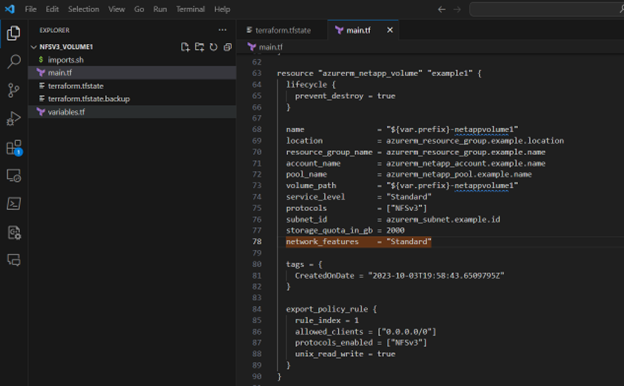Create a new folder in NFSV3_VOLUME1
Image resolution: width=624 pixels, height=386 pixels.
tap(199, 47)
